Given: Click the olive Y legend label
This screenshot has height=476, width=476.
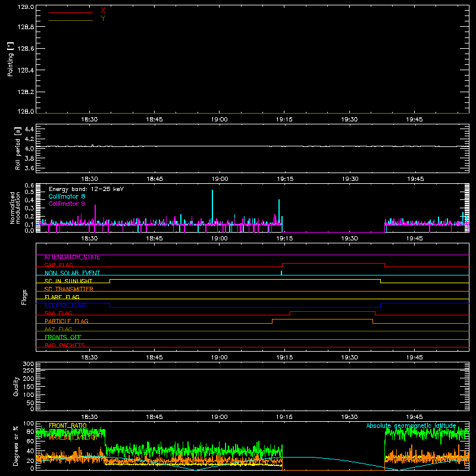Looking at the screenshot, I should [x=103, y=18].
